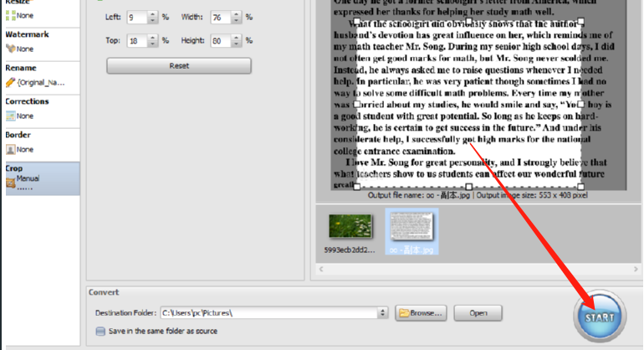Open the Border section
The height and width of the screenshot is (350, 644).
point(43,144)
